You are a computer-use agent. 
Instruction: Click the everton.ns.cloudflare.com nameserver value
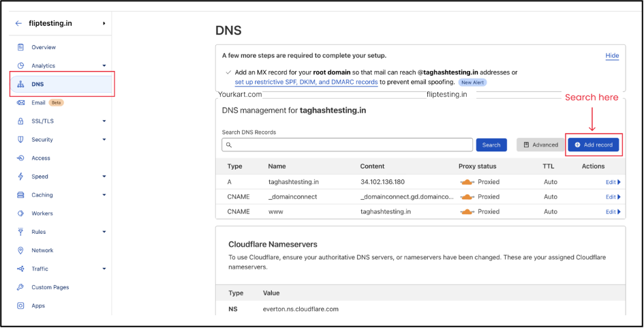pos(301,309)
